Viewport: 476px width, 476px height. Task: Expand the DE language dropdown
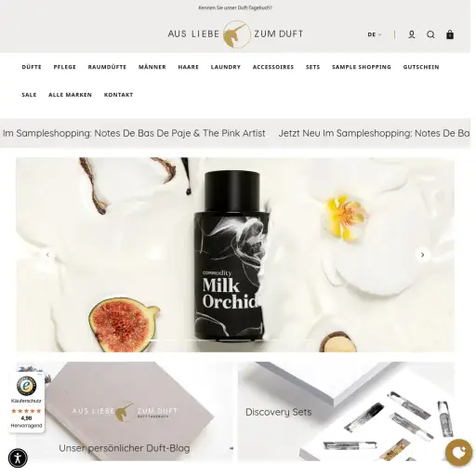click(375, 34)
